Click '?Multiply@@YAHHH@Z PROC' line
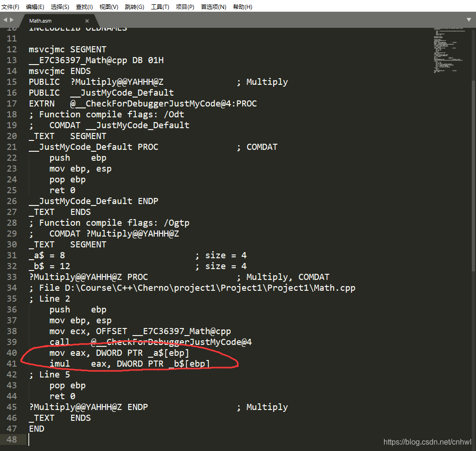The width and height of the screenshot is (476, 451). (88, 277)
